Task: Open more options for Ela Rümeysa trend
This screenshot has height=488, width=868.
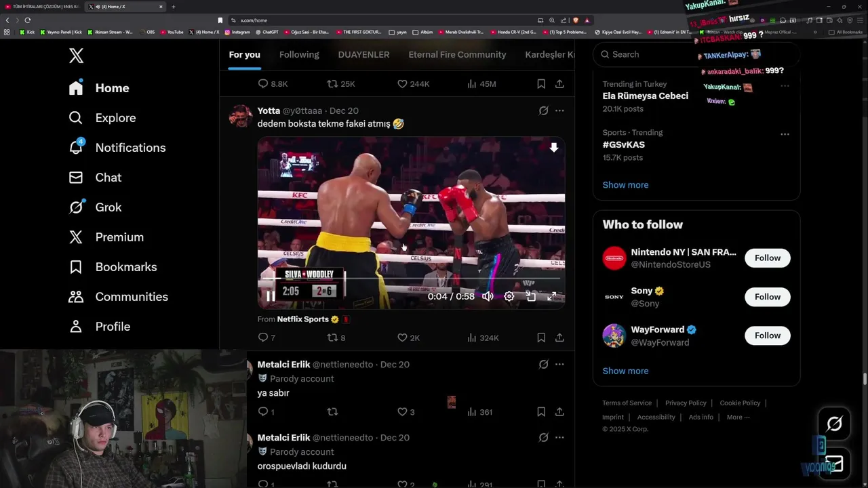Action: (x=785, y=86)
